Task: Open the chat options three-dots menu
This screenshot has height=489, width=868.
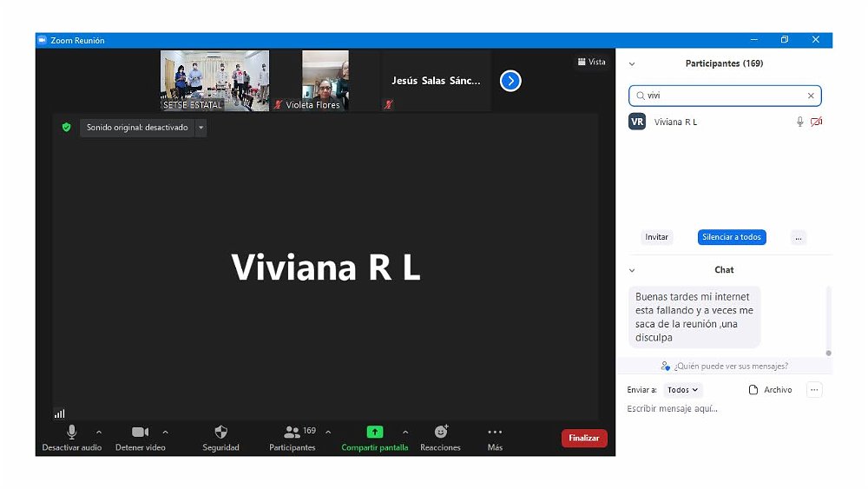Action: (814, 390)
